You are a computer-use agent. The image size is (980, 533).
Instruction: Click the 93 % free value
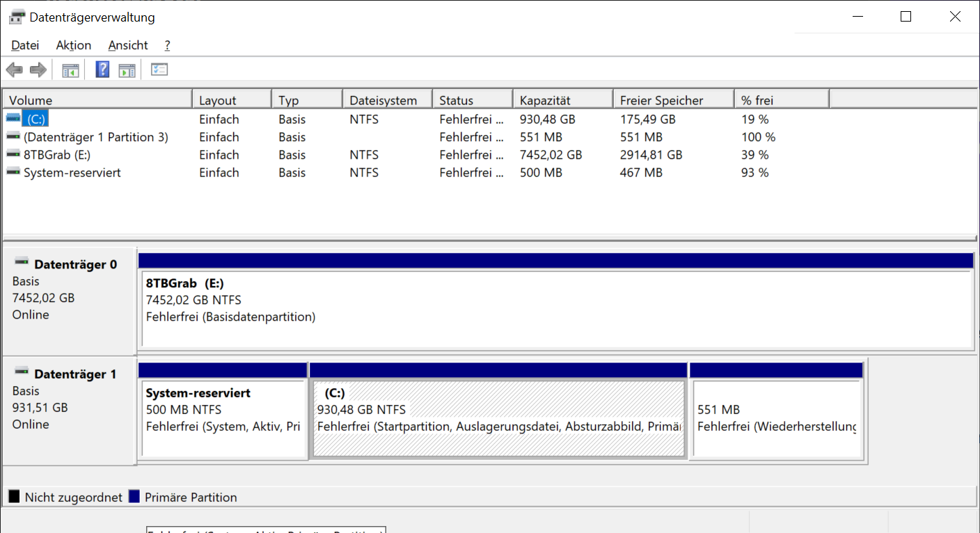[x=755, y=173]
